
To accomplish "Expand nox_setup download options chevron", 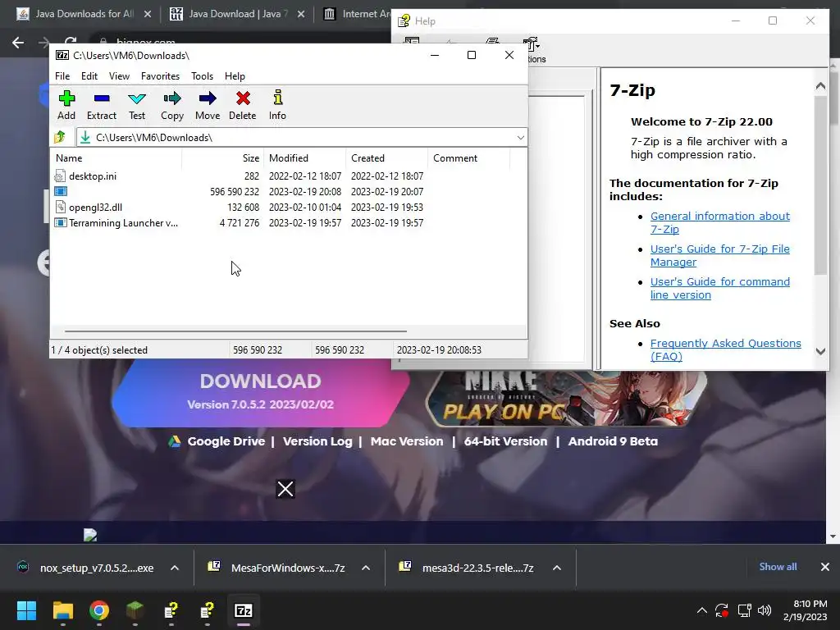I will tap(175, 568).
